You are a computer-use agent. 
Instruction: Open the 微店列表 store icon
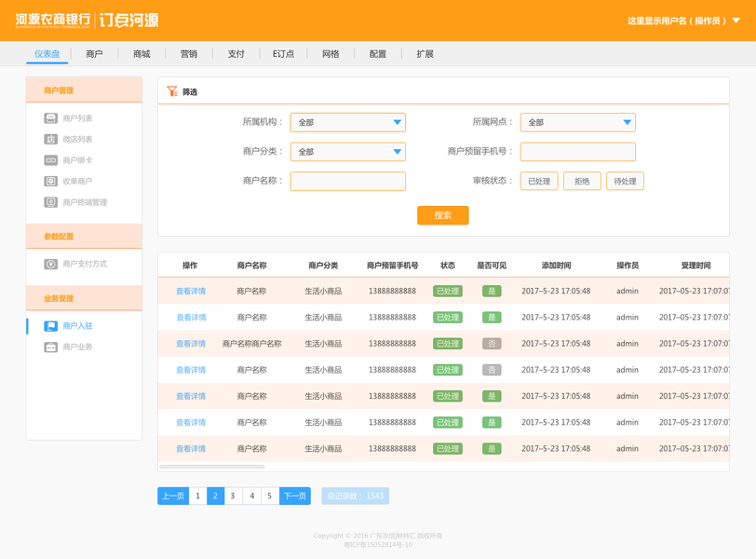click(x=50, y=140)
